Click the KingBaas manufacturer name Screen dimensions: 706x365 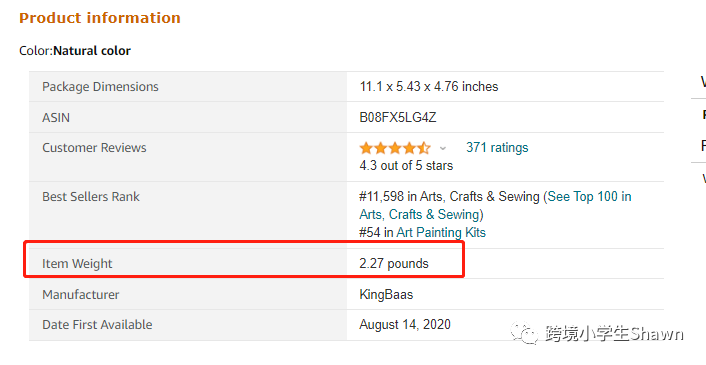click(386, 295)
